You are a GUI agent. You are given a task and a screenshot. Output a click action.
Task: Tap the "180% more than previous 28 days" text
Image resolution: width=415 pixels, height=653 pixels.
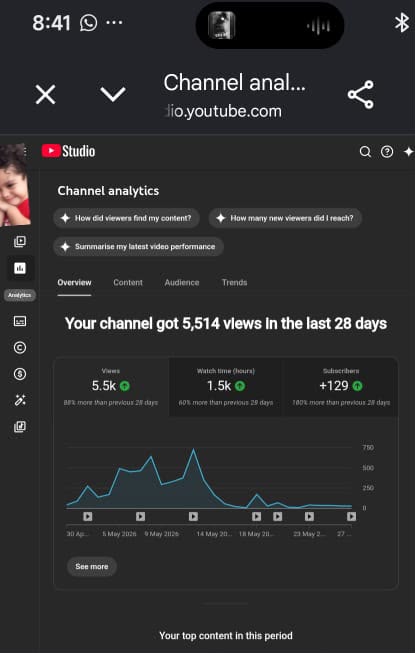click(x=340, y=403)
